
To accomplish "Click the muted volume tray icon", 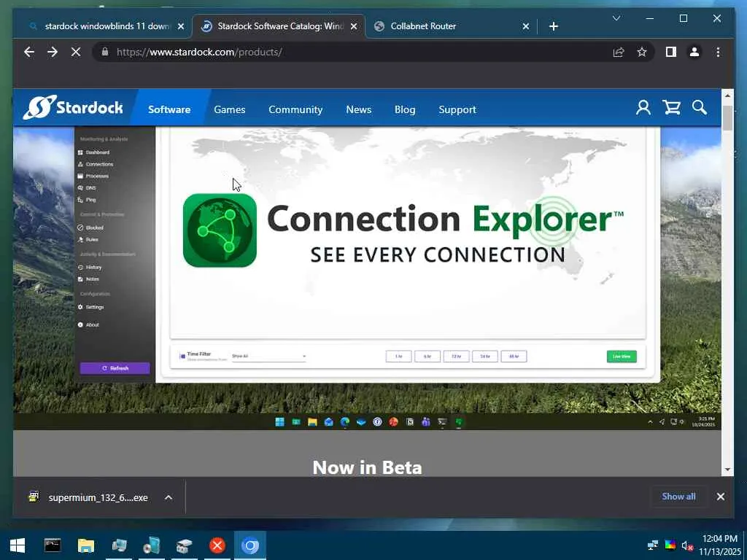I will coord(687,545).
